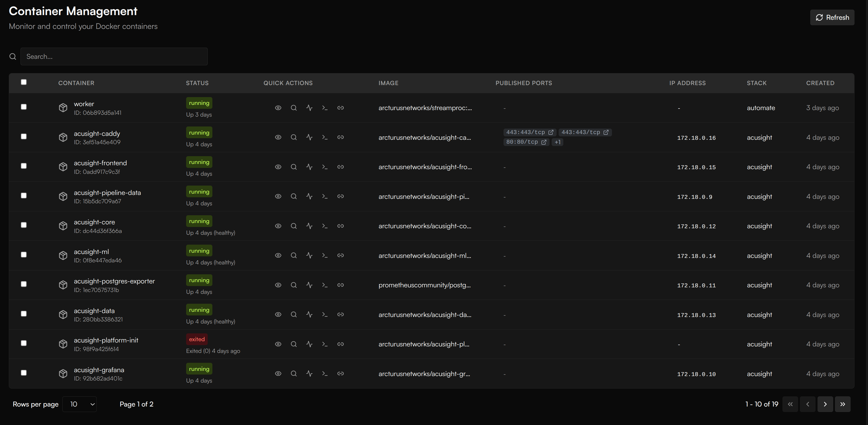Select the acusight-caddy row checkbox
This screenshot has width=868, height=425.
24,136
